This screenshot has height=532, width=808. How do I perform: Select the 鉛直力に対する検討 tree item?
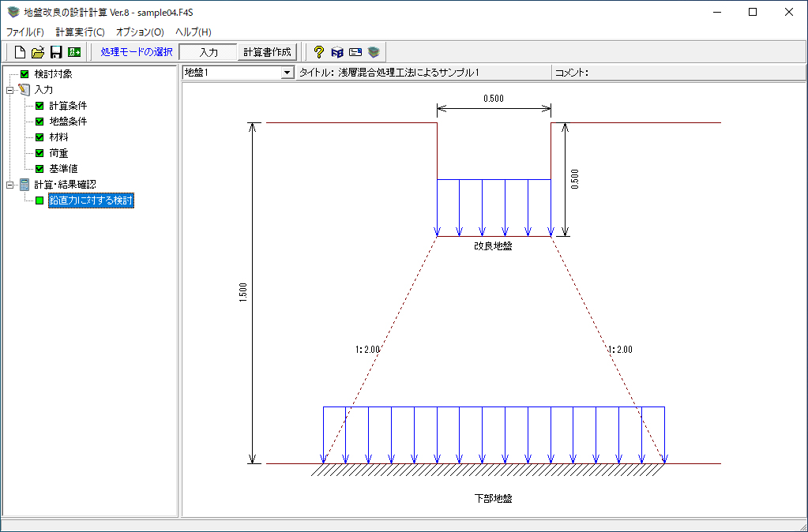pyautogui.click(x=91, y=200)
